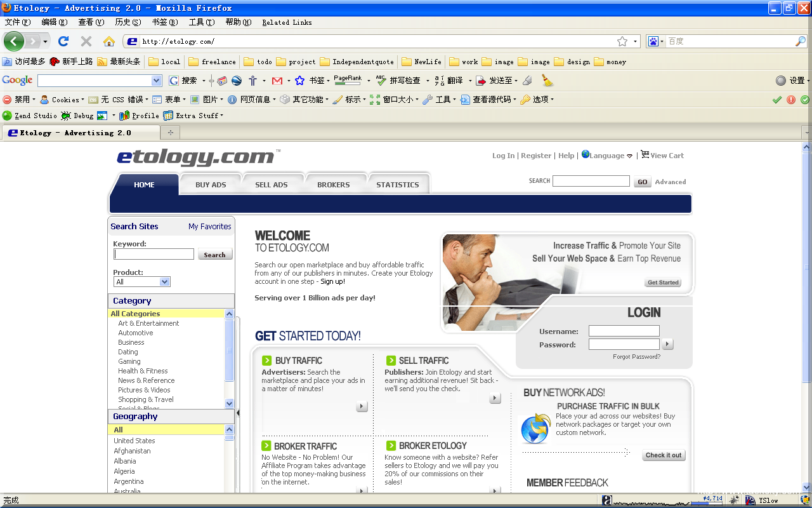The width and height of the screenshot is (812, 508).
Task: Click the arrow button under Buy Traffic
Action: click(362, 406)
